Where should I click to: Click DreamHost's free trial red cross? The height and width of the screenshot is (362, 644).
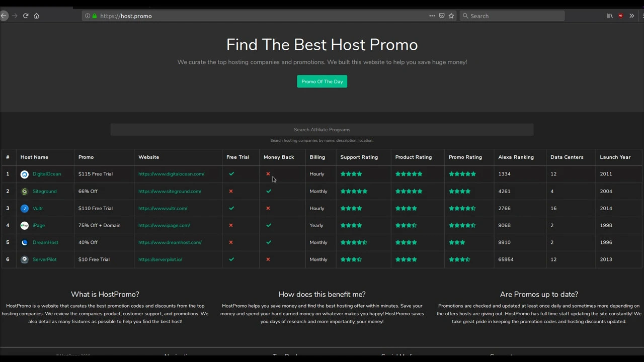231,242
